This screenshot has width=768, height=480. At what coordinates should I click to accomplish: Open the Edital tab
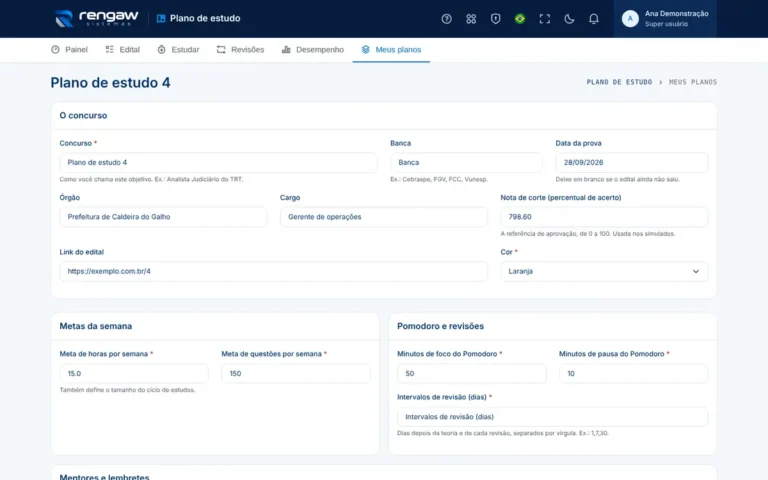pyautogui.click(x=122, y=49)
